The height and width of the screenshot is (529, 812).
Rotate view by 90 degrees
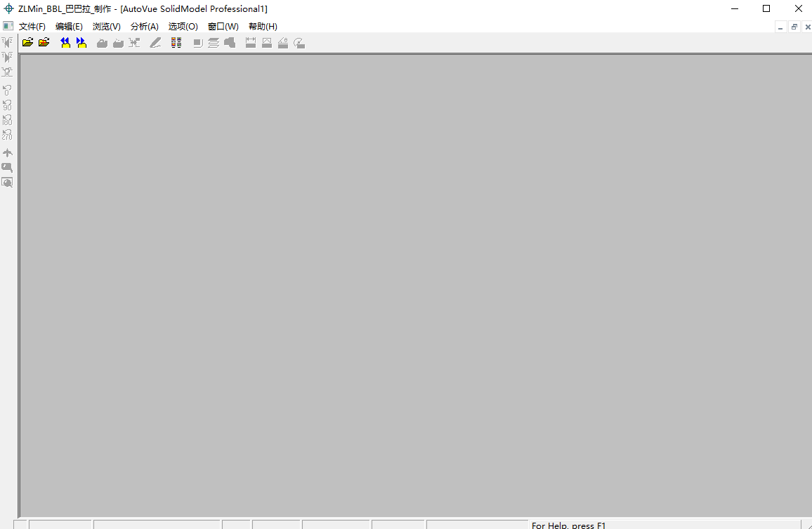[x=7, y=105]
